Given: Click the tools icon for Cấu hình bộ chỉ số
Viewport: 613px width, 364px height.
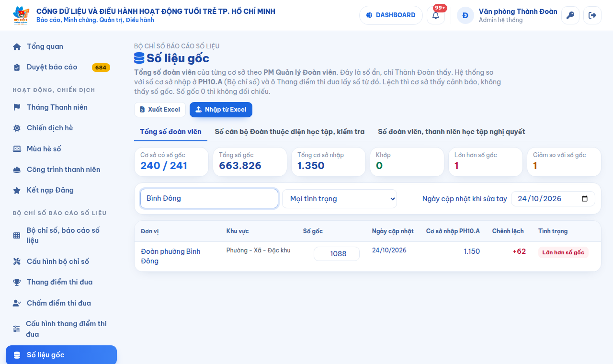Looking at the screenshot, I should [x=17, y=262].
